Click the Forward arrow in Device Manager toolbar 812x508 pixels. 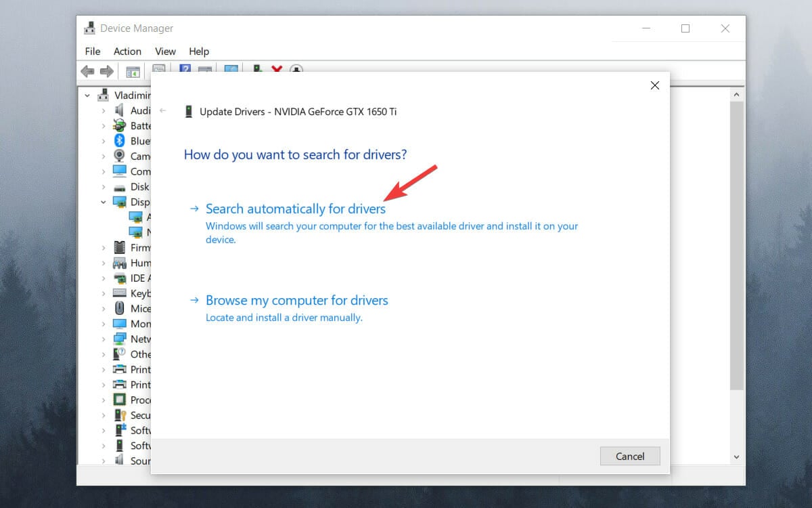pos(106,71)
